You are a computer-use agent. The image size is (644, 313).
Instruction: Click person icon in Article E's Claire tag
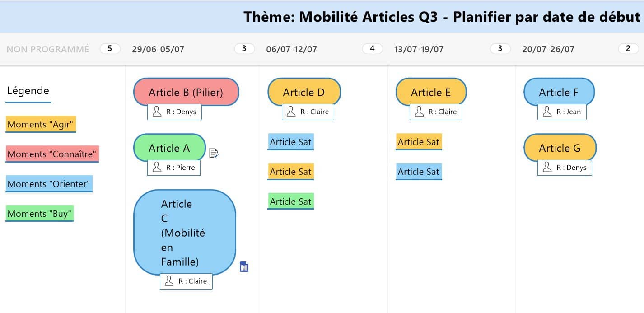point(420,112)
